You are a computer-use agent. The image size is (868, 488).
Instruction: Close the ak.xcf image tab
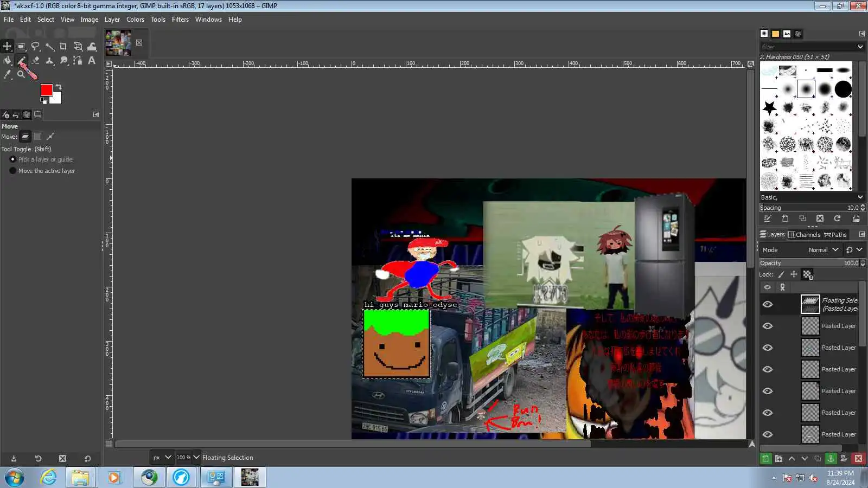(139, 43)
